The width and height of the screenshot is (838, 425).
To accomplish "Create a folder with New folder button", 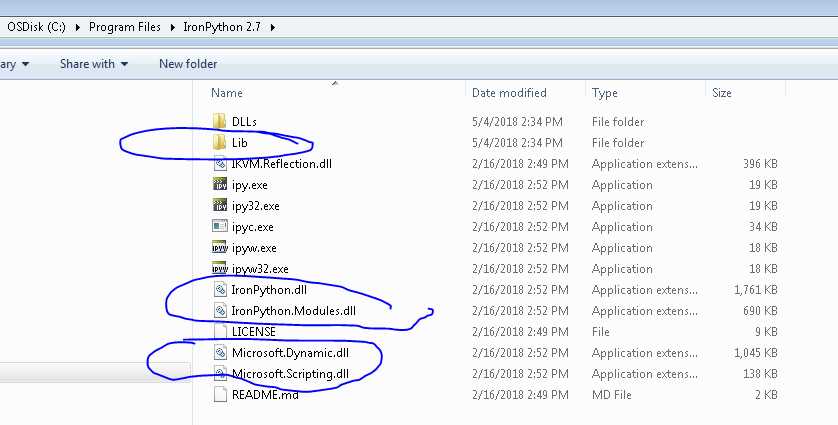I will 188,64.
